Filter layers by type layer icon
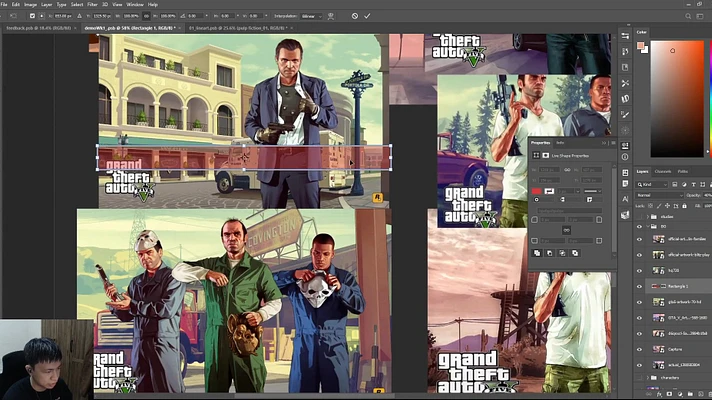712x400 pixels. (693, 184)
